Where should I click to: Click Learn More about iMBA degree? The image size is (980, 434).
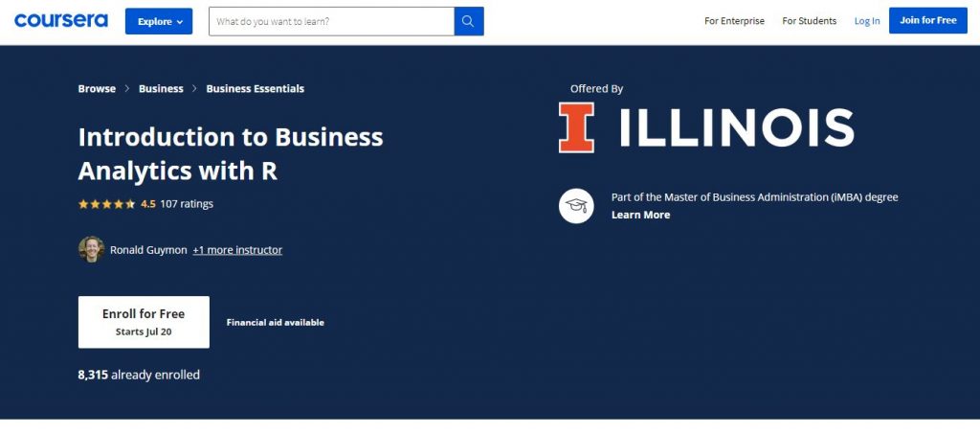640,216
